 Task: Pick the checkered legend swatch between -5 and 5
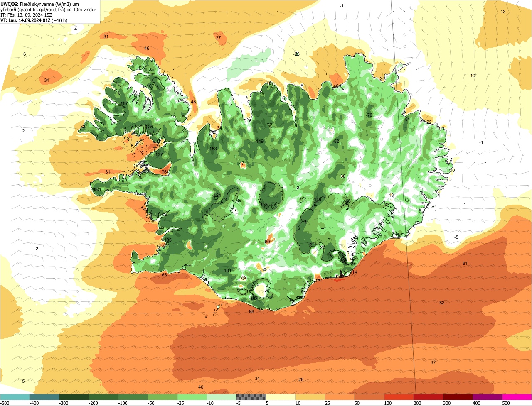[x=251, y=397]
